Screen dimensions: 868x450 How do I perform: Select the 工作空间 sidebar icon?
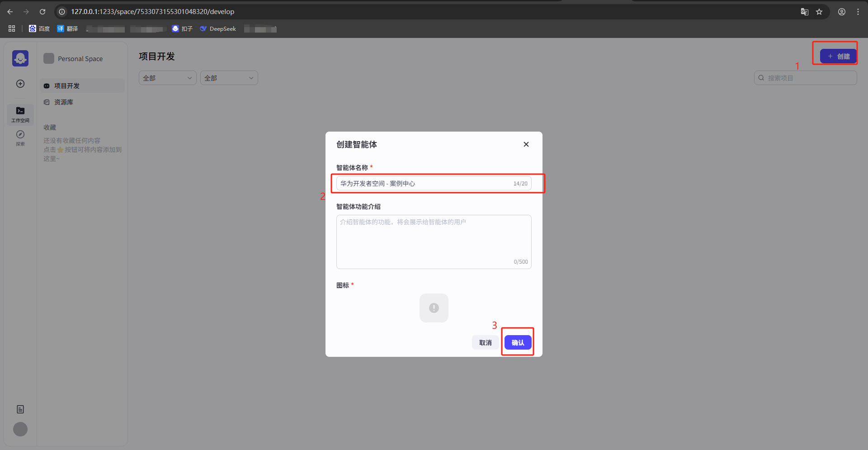(x=20, y=114)
